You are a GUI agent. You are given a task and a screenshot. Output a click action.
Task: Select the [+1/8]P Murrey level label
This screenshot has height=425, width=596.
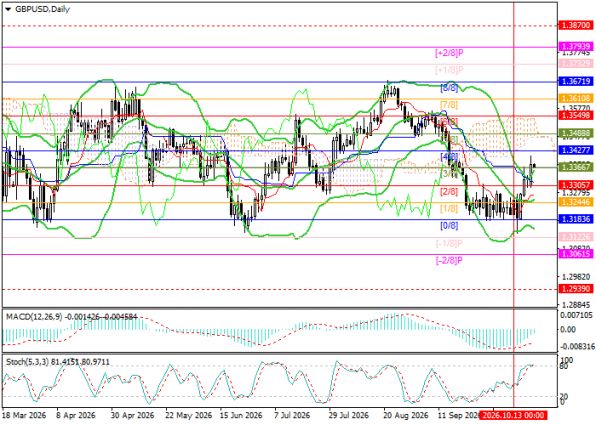[x=449, y=70]
